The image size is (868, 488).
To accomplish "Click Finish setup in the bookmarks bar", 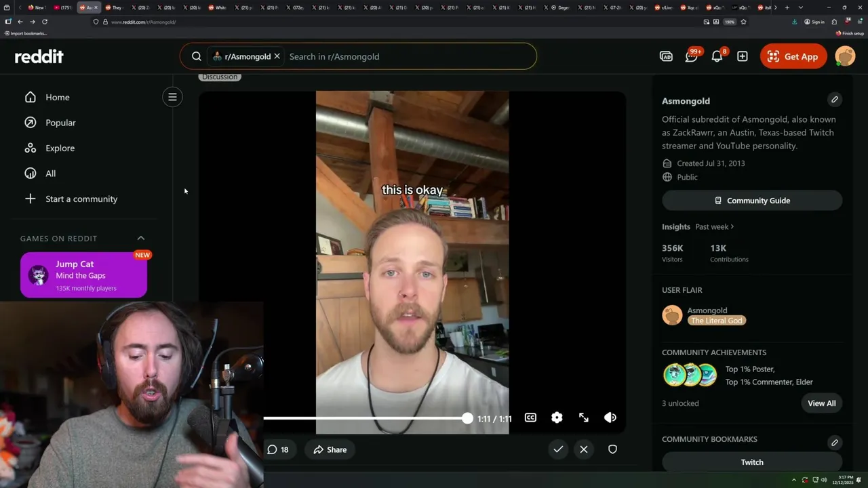I will [x=850, y=33].
